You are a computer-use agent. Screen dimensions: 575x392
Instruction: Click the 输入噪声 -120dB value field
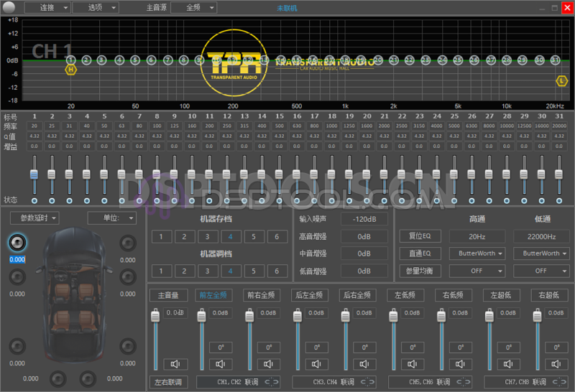coord(364,218)
